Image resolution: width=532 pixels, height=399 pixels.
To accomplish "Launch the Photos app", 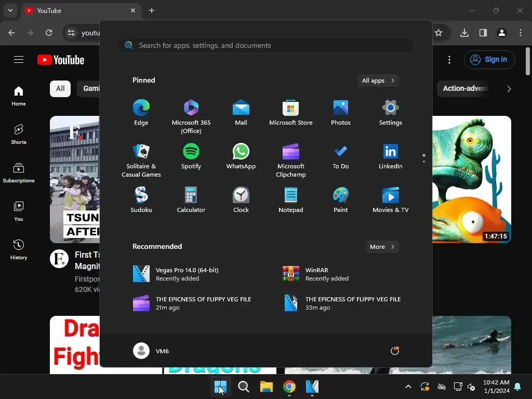I will click(x=341, y=113).
